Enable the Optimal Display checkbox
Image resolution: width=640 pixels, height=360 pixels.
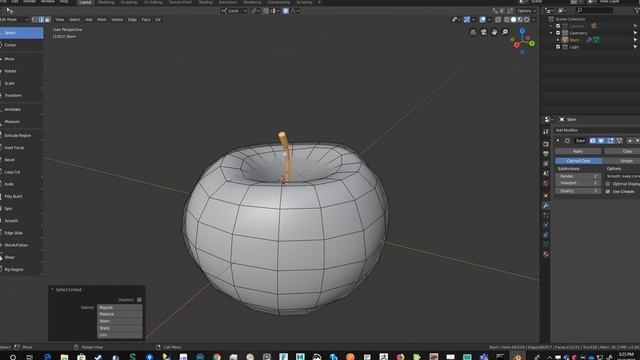click(x=608, y=184)
